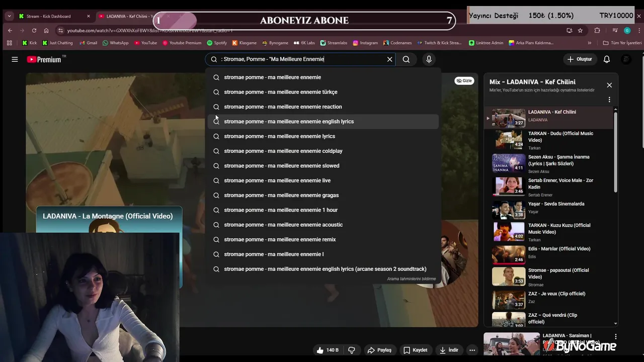Open the Instagram bookmark
The image size is (644, 362).
(x=365, y=43)
